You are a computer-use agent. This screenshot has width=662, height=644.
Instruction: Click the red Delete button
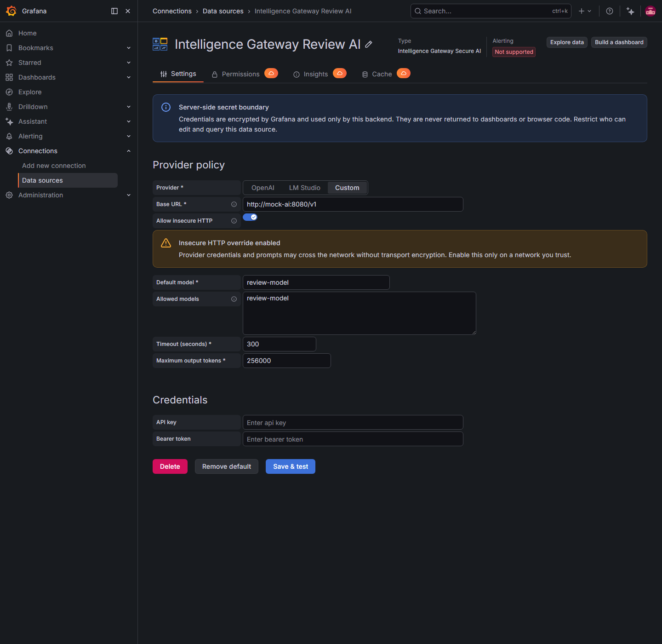point(170,466)
